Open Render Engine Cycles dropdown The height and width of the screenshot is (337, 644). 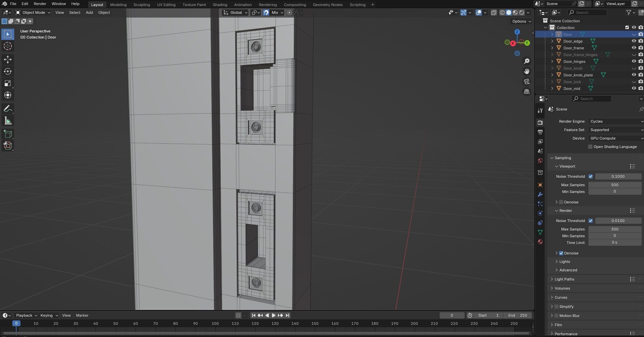click(616, 121)
